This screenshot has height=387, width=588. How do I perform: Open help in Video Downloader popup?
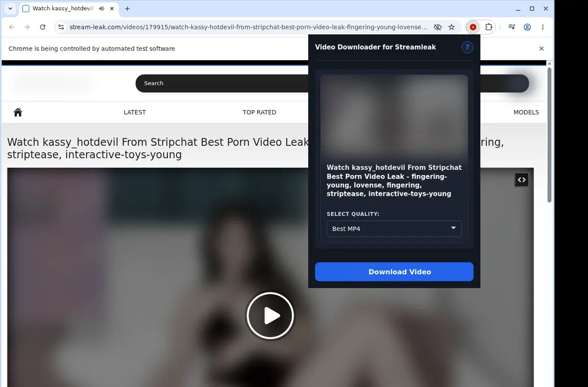pyautogui.click(x=467, y=47)
